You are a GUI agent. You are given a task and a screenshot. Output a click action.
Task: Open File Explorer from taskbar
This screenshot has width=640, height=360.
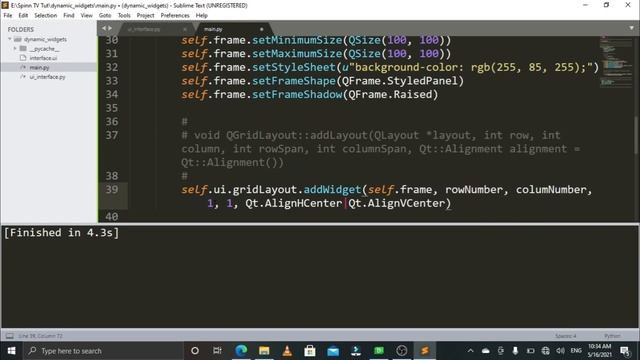point(264,351)
